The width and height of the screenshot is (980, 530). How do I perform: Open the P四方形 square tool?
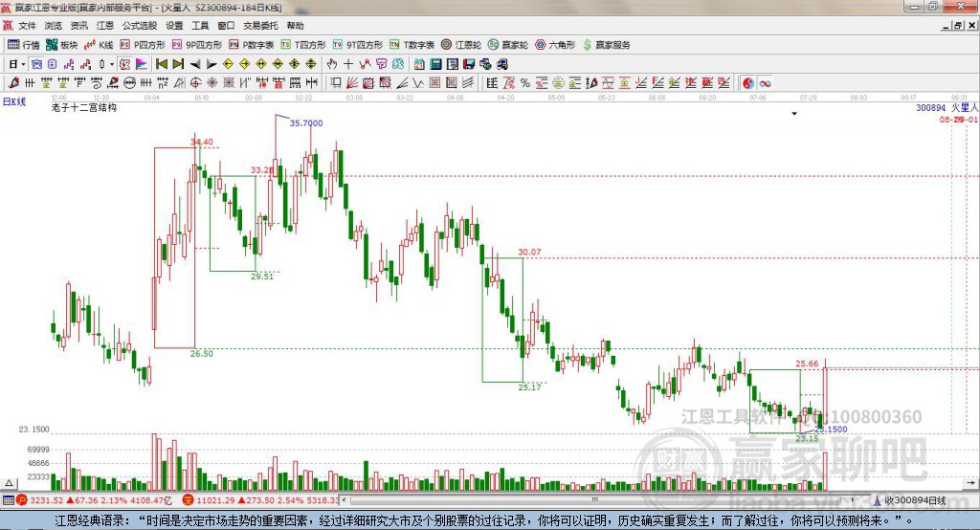pyautogui.click(x=143, y=44)
